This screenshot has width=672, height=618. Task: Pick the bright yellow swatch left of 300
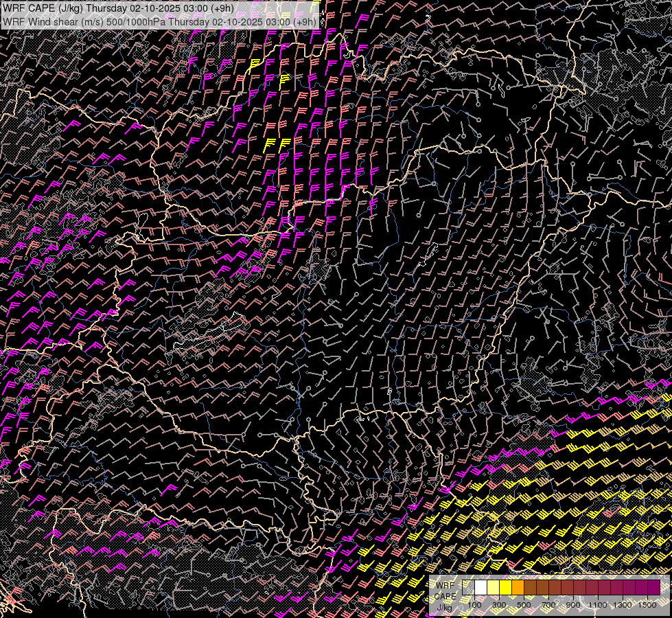click(x=505, y=588)
